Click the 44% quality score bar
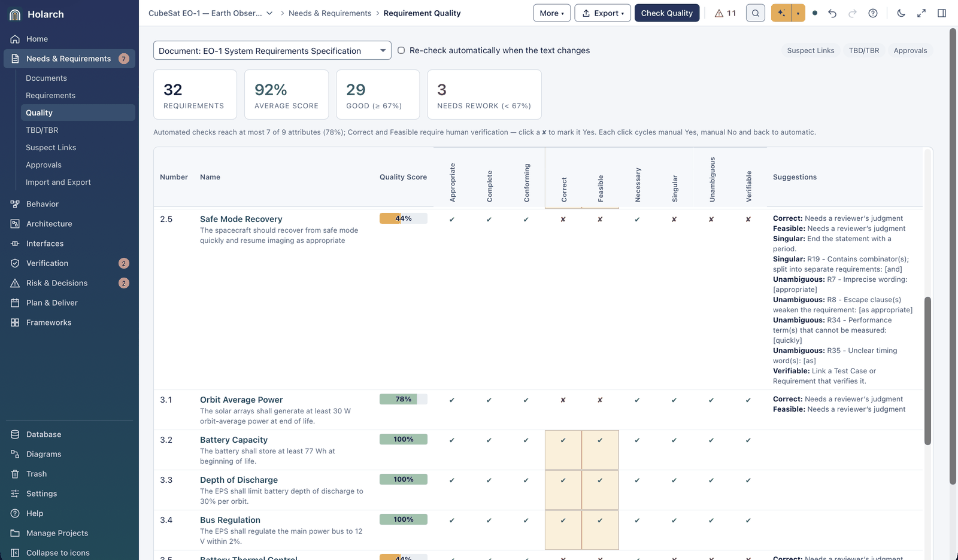Screen dimensions: 958x560 404,219
